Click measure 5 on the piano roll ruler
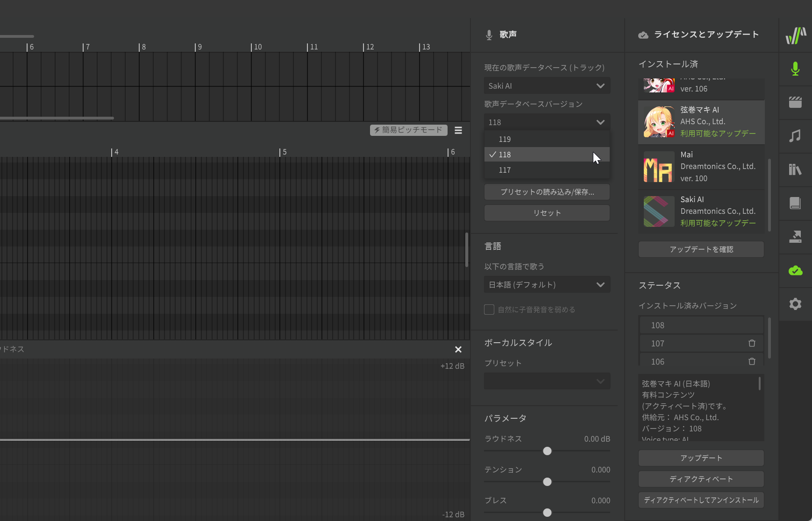812x521 pixels. click(x=283, y=152)
